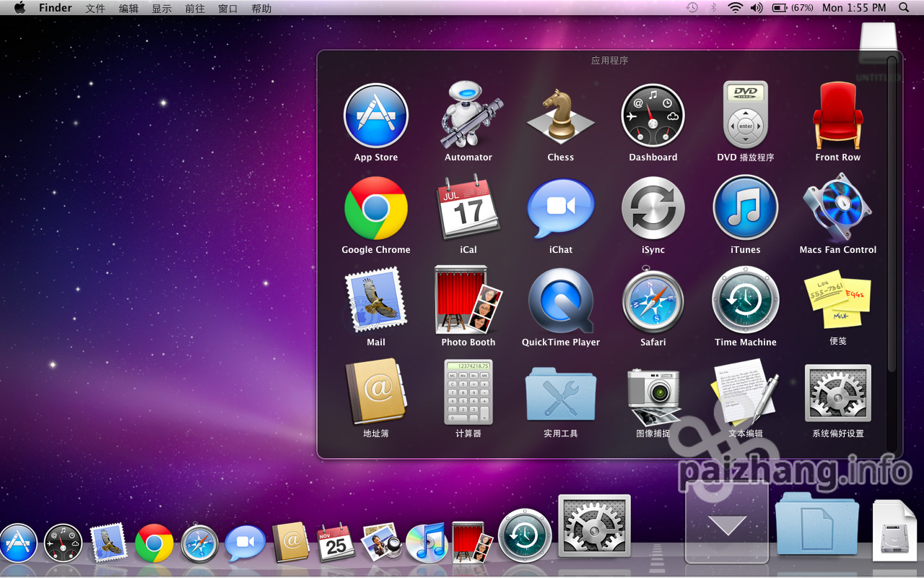
Task: Open Mail from the applications grid
Action: [x=376, y=301]
